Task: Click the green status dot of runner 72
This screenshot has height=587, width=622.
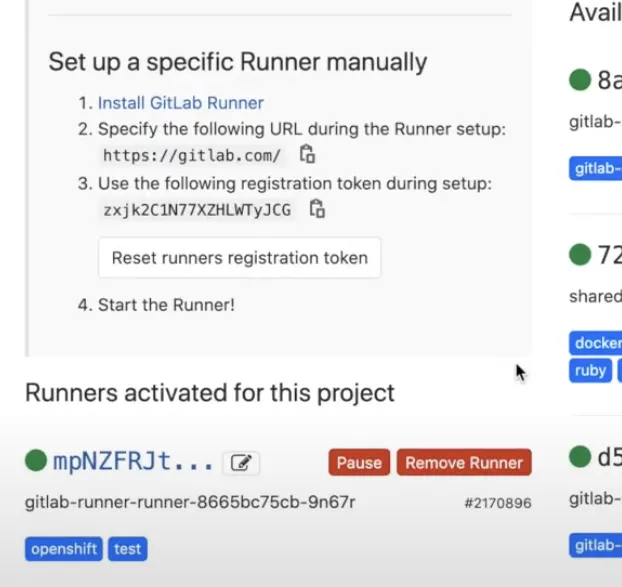Action: coord(579,255)
